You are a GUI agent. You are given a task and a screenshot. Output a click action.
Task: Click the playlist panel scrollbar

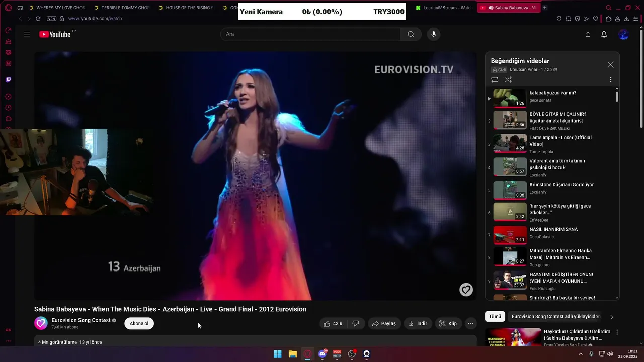pyautogui.click(x=617, y=96)
